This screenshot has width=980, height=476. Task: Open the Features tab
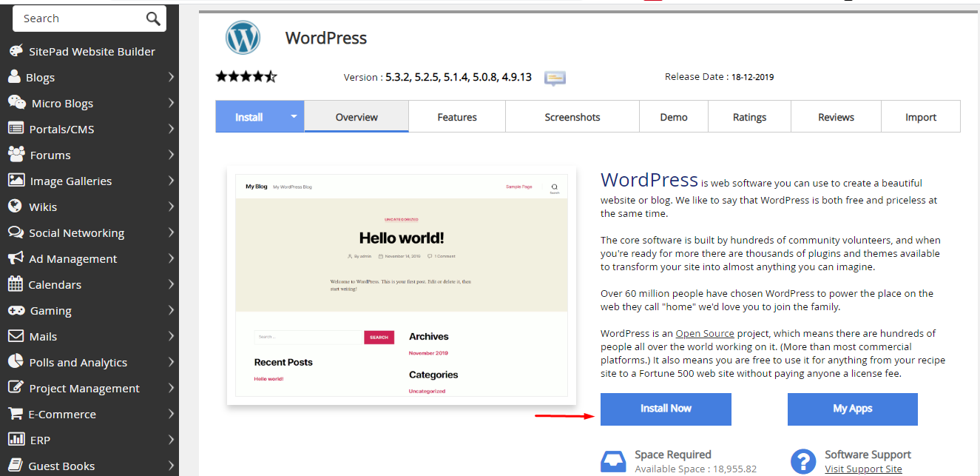point(457,117)
